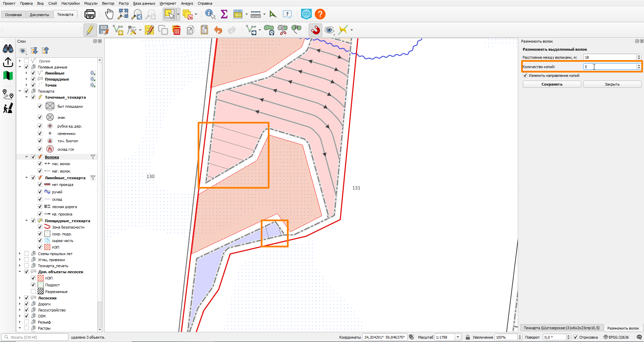
Task: Toggle editing with the pencil icon
Action: click(90, 30)
